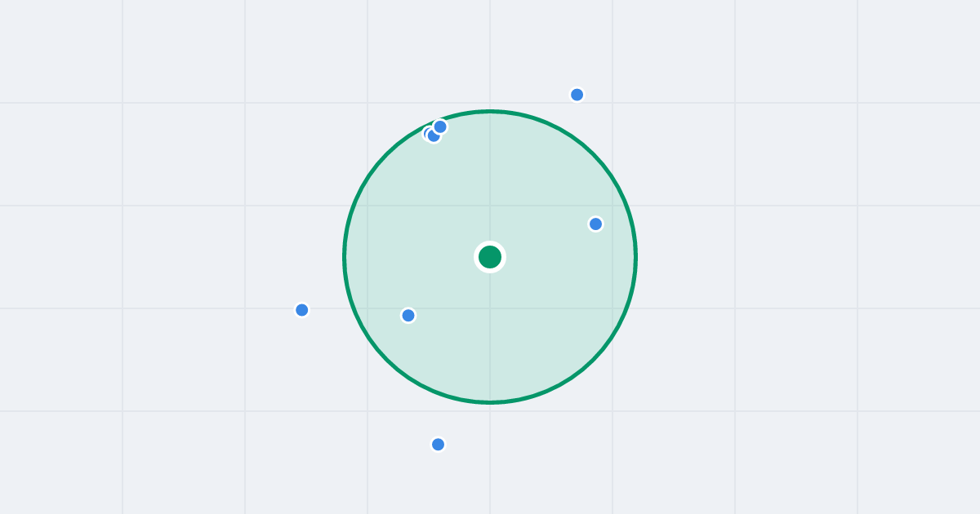Pick the lone blue dot inside the circle's right half
Image resolution: width=980 pixels, height=514 pixels.
click(x=596, y=224)
